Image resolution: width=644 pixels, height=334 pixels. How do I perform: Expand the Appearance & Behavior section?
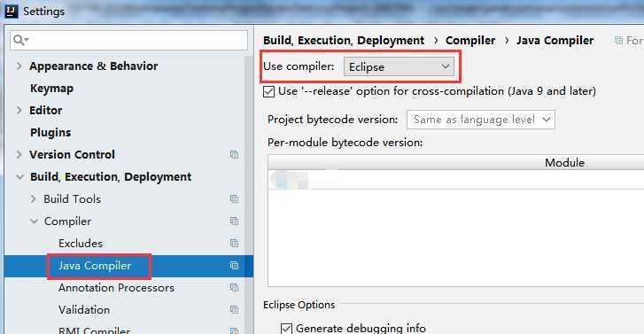pyautogui.click(x=19, y=66)
